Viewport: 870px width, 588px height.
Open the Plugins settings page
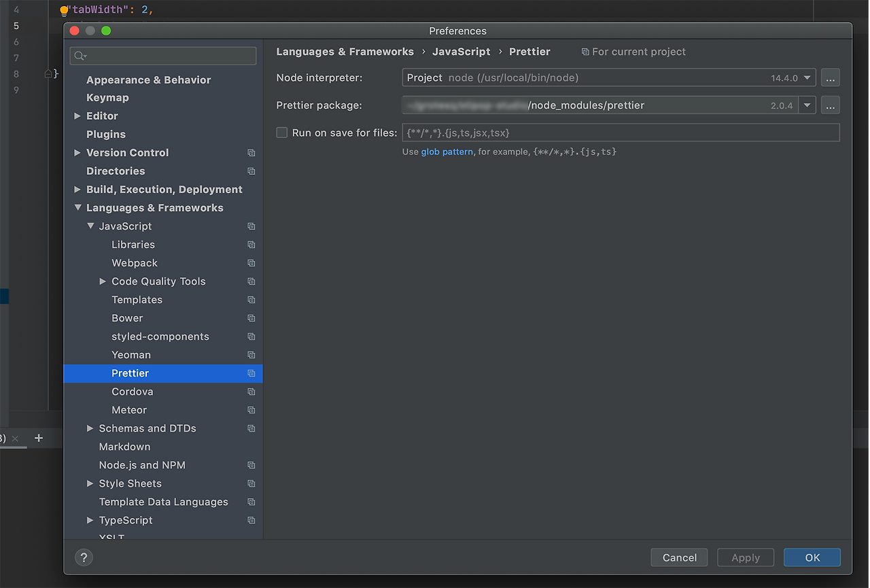(x=106, y=135)
